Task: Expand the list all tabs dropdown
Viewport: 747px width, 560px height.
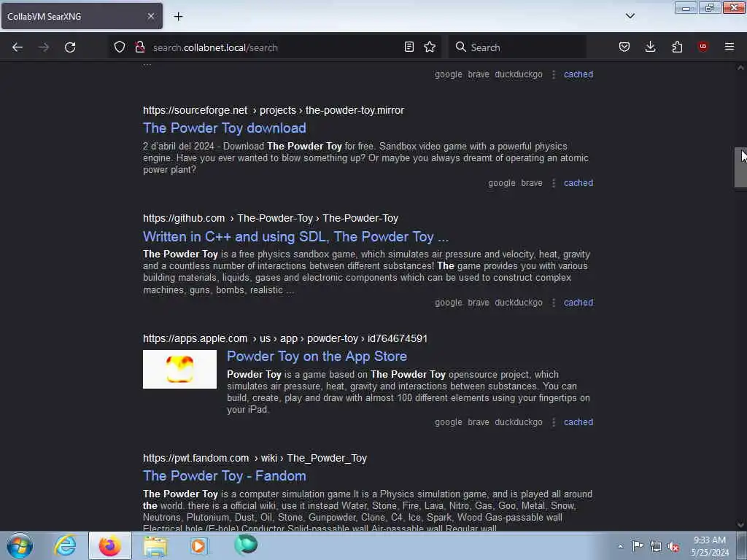Action: [630, 16]
